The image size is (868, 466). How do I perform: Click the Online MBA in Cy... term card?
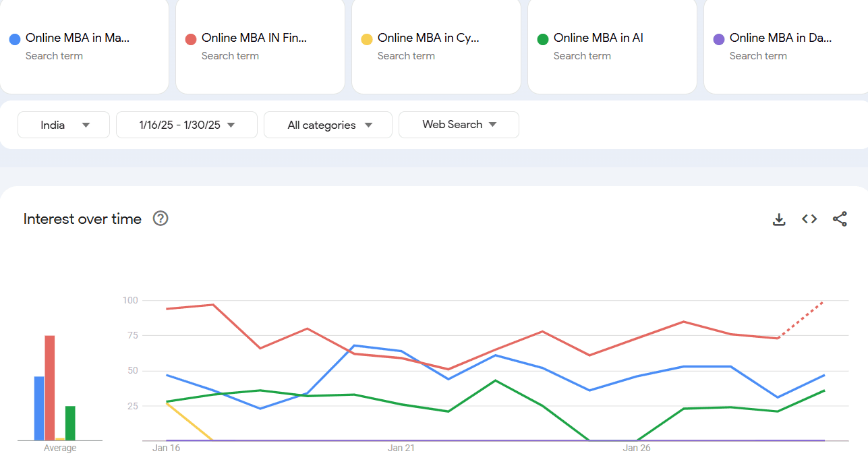click(x=428, y=38)
